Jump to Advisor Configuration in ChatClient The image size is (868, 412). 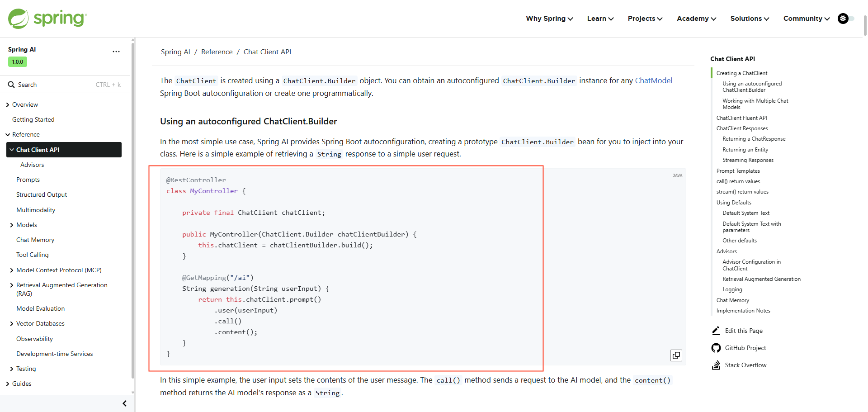(x=752, y=265)
